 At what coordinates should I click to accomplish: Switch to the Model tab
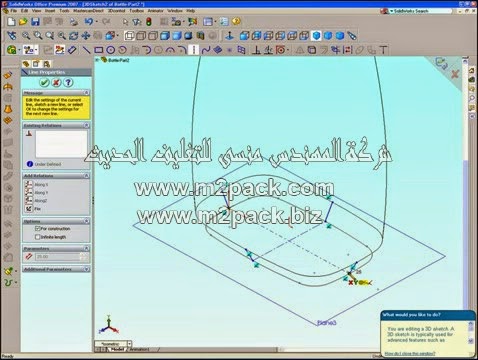tap(117, 349)
